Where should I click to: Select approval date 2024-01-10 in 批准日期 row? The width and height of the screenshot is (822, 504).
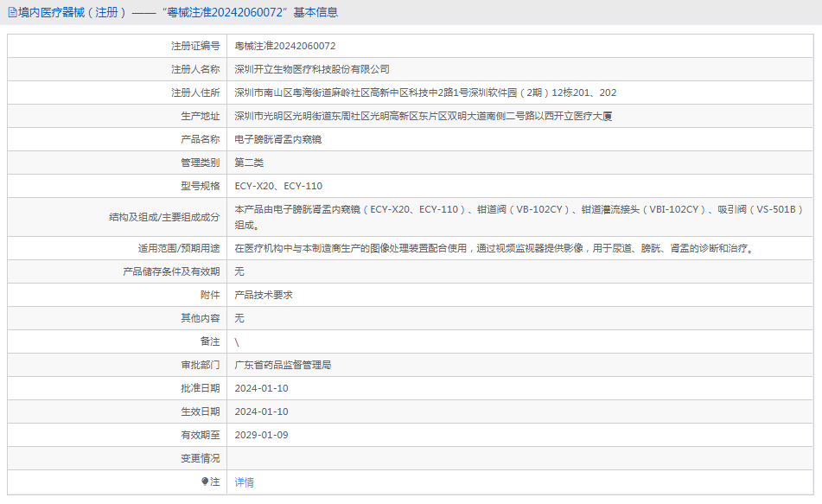pyautogui.click(x=262, y=389)
